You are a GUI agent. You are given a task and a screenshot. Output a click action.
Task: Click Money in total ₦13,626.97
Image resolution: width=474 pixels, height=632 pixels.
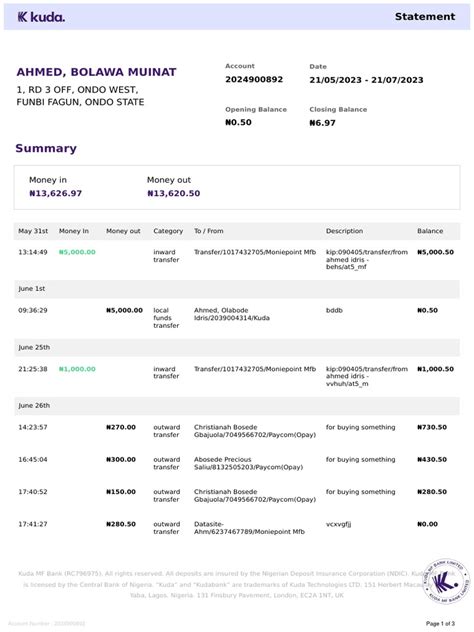(x=56, y=193)
